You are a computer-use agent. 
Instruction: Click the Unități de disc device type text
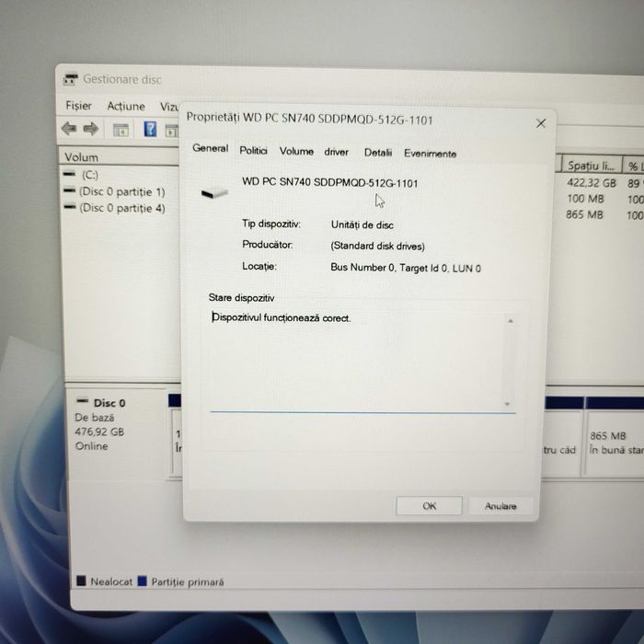click(x=362, y=224)
